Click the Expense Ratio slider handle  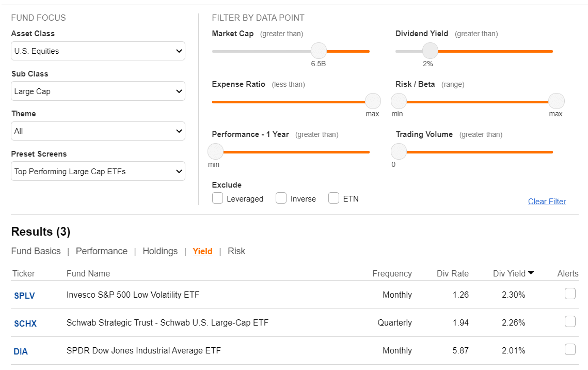tap(373, 101)
